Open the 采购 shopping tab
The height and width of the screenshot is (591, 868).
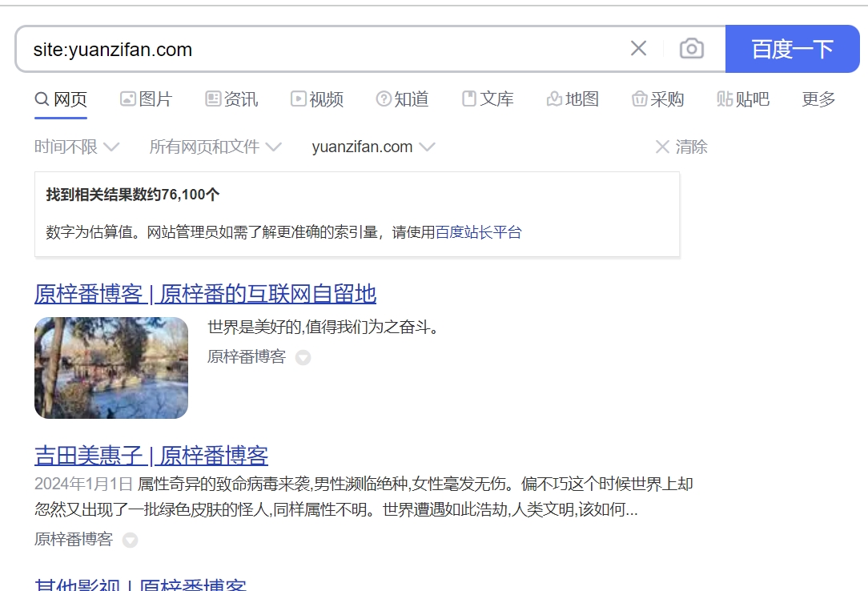click(657, 99)
